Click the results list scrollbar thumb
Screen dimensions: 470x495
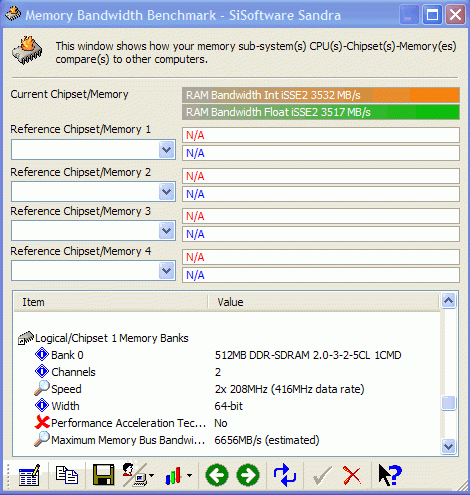pyautogui.click(x=449, y=403)
